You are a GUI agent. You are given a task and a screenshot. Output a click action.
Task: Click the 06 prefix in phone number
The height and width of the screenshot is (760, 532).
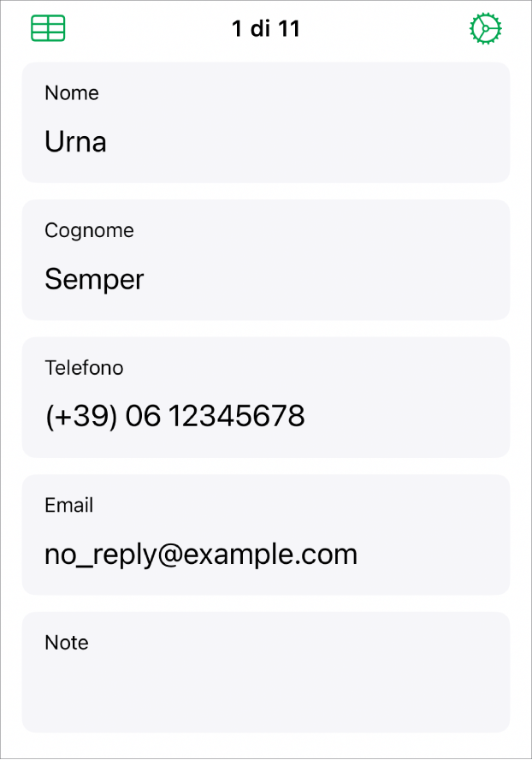pos(142,417)
